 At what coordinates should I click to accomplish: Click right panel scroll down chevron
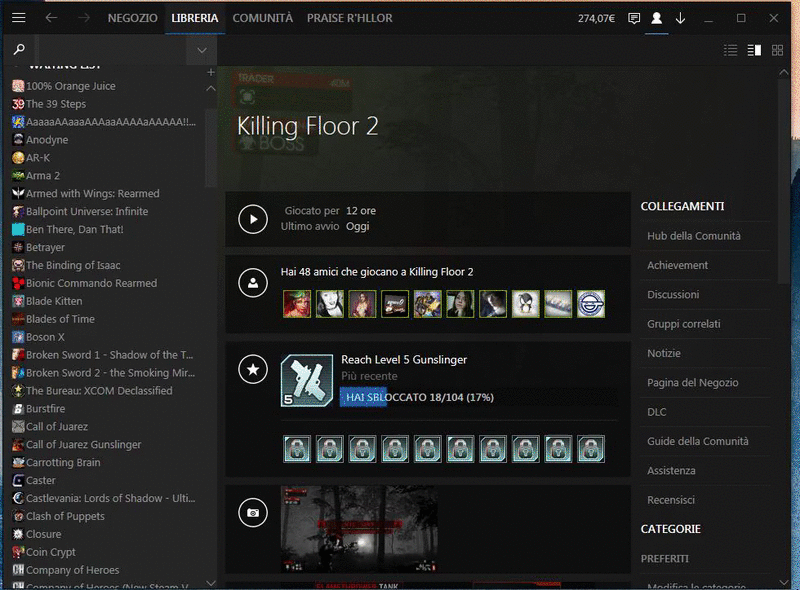coord(784,582)
